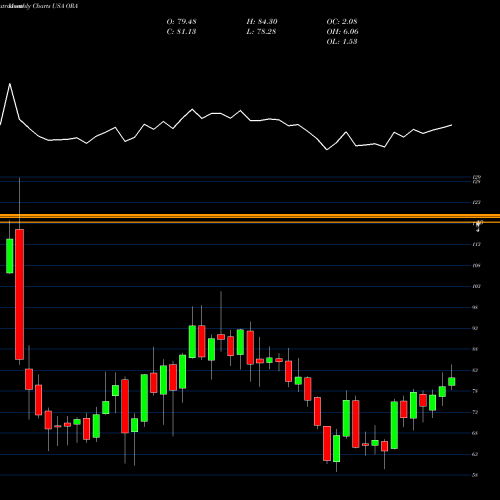Select the tall red candle with highest wick
Screen dimensions: 500x500
19,294
